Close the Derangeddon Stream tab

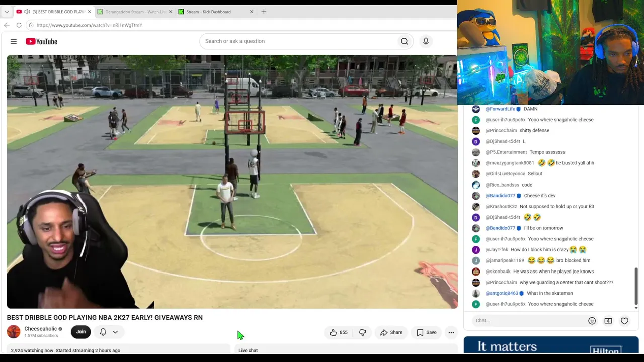(171, 12)
